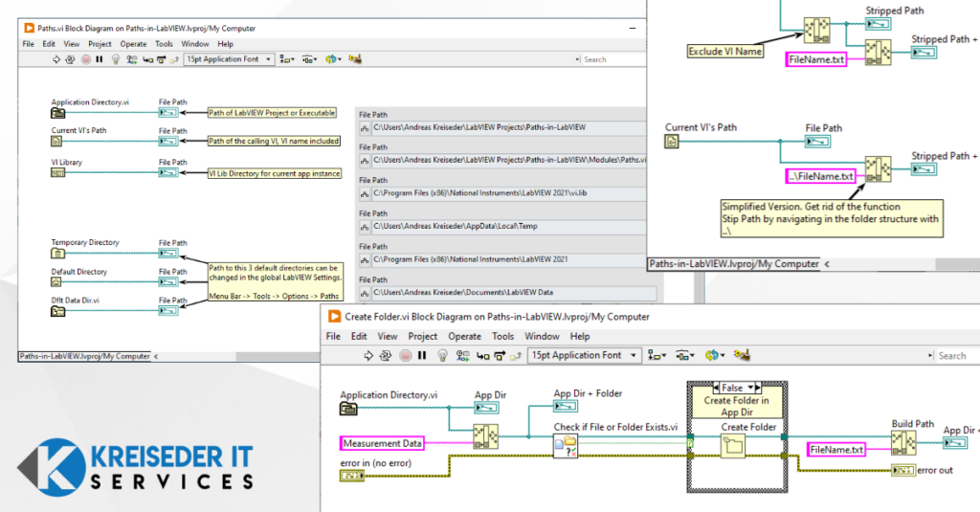980x512 pixels.
Task: Open Edit menu in Create Folder.vi
Action: pos(359,336)
